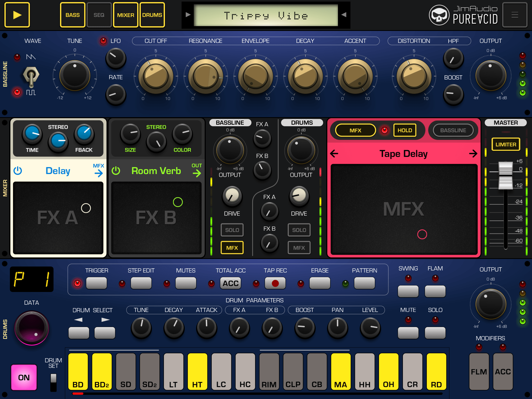
Task: Go to previous MFX effect arrow
Action: click(x=334, y=154)
